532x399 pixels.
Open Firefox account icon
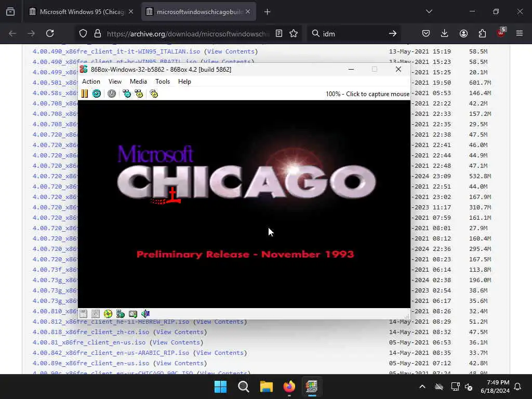463,33
